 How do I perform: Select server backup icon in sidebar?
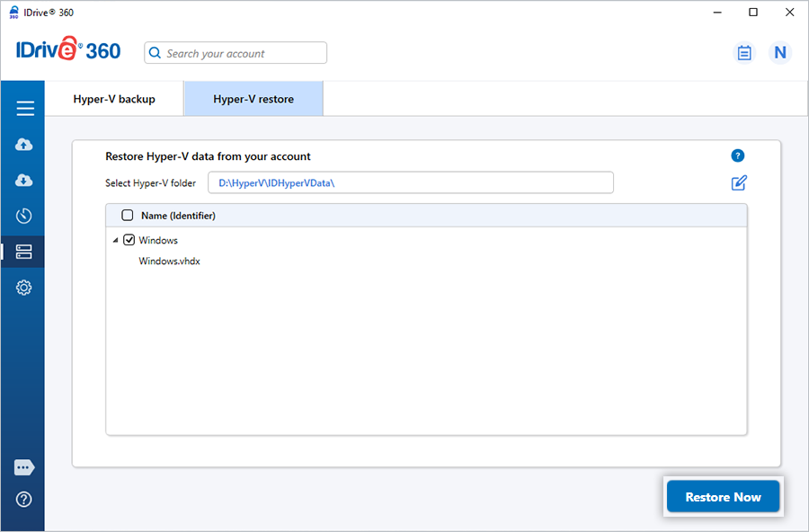[24, 252]
